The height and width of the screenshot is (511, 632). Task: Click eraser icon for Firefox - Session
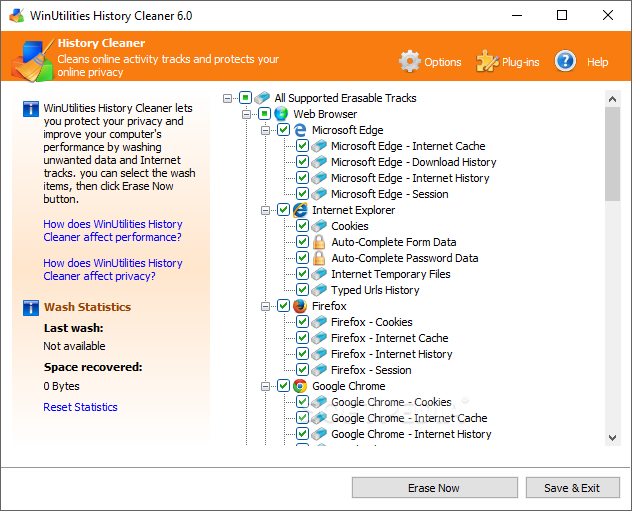319,370
